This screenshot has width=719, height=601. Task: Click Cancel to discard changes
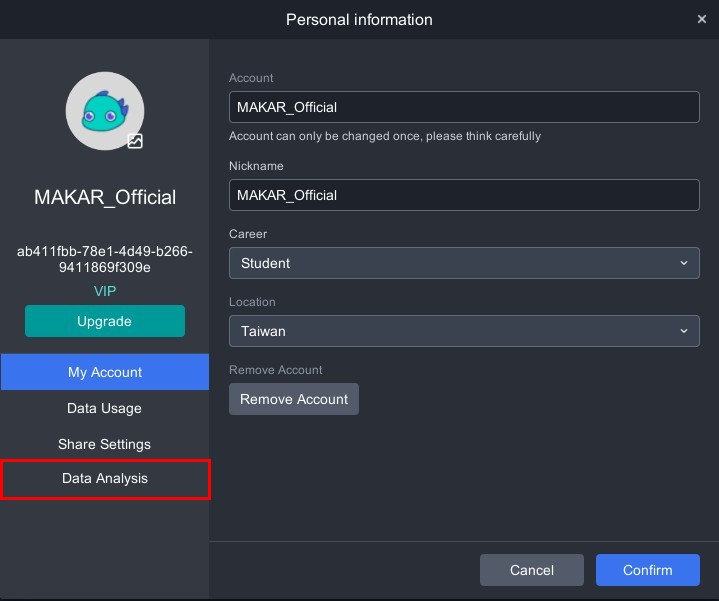(x=531, y=570)
